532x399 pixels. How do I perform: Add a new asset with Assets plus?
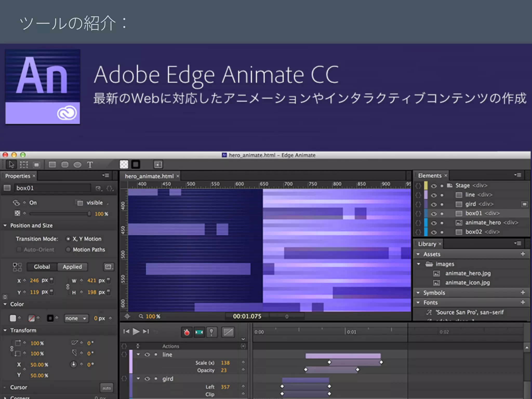pyautogui.click(x=523, y=254)
